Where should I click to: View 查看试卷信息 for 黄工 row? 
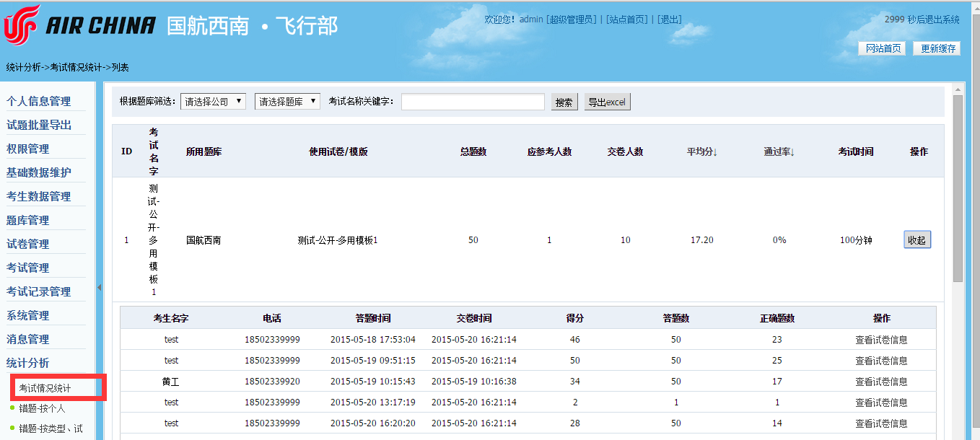click(x=881, y=382)
